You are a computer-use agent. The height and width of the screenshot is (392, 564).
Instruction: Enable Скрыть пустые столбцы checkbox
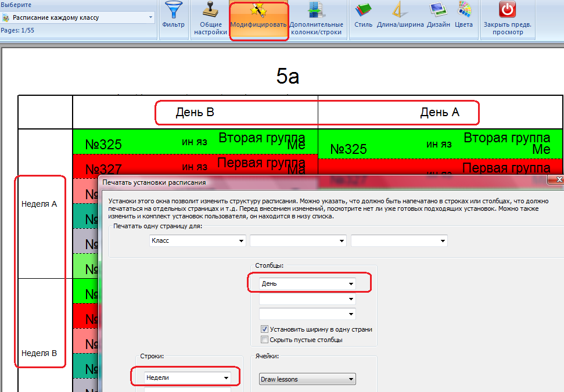pos(265,340)
